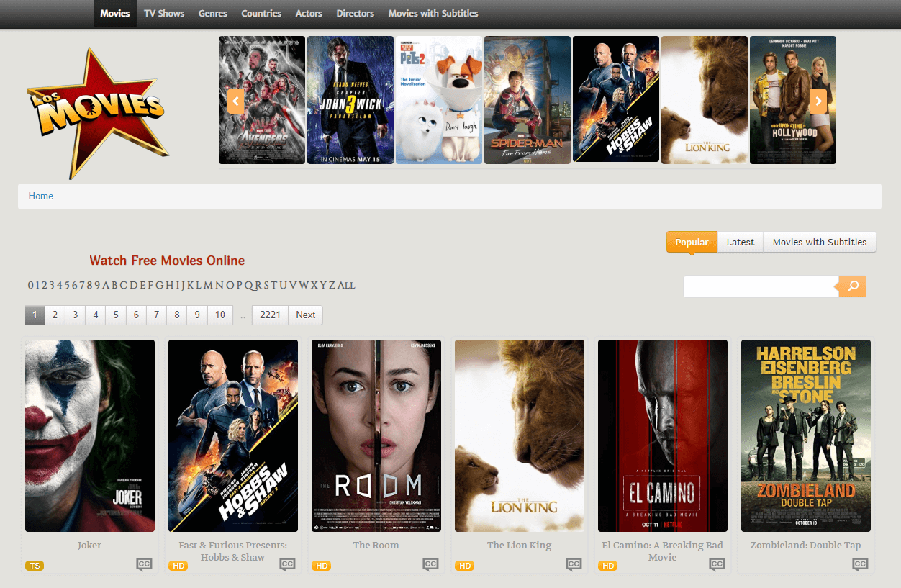Go to page 7

pyautogui.click(x=157, y=315)
